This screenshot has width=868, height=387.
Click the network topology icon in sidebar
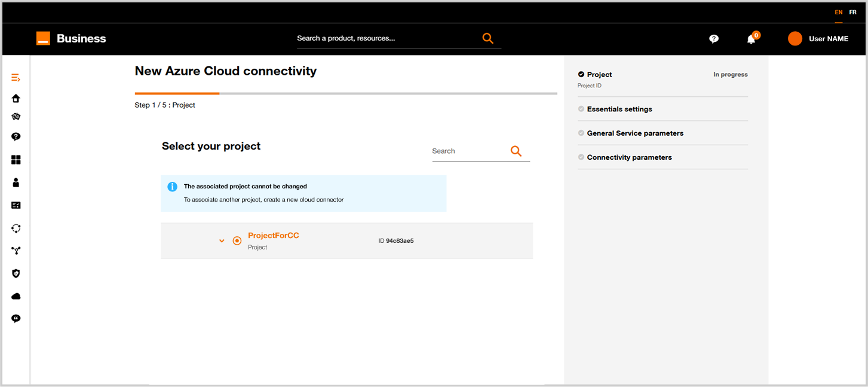pos(16,251)
